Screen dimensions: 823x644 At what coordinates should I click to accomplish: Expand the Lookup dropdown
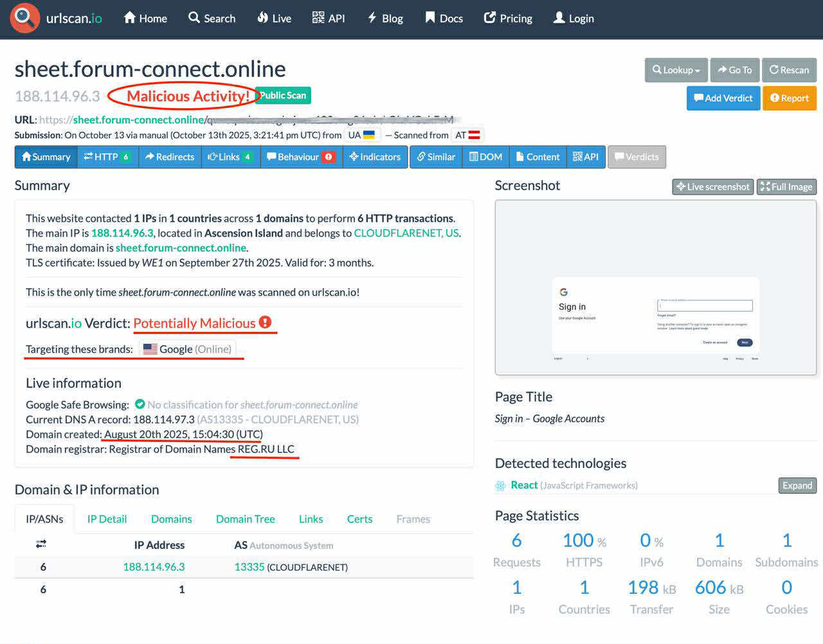676,70
